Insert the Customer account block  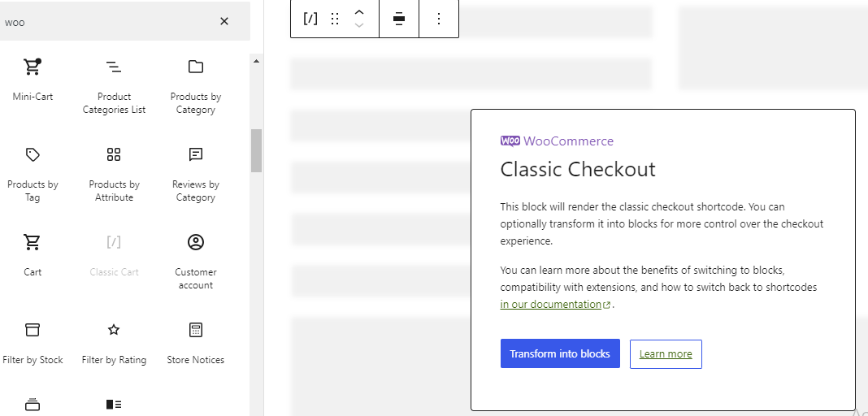(195, 262)
